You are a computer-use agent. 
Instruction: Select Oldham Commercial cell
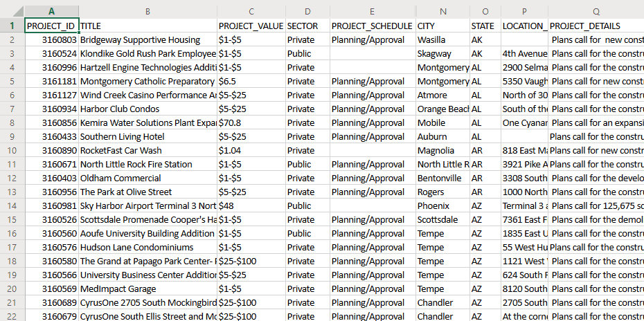(148, 178)
